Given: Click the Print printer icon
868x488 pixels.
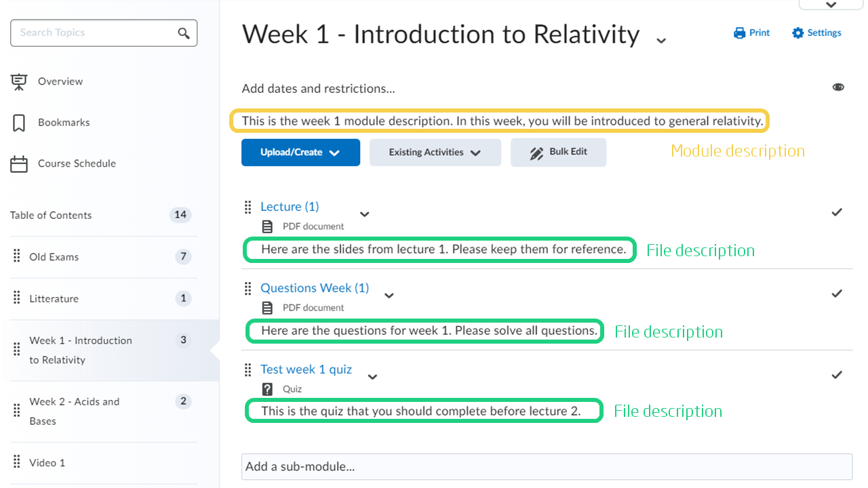Looking at the screenshot, I should [x=739, y=33].
